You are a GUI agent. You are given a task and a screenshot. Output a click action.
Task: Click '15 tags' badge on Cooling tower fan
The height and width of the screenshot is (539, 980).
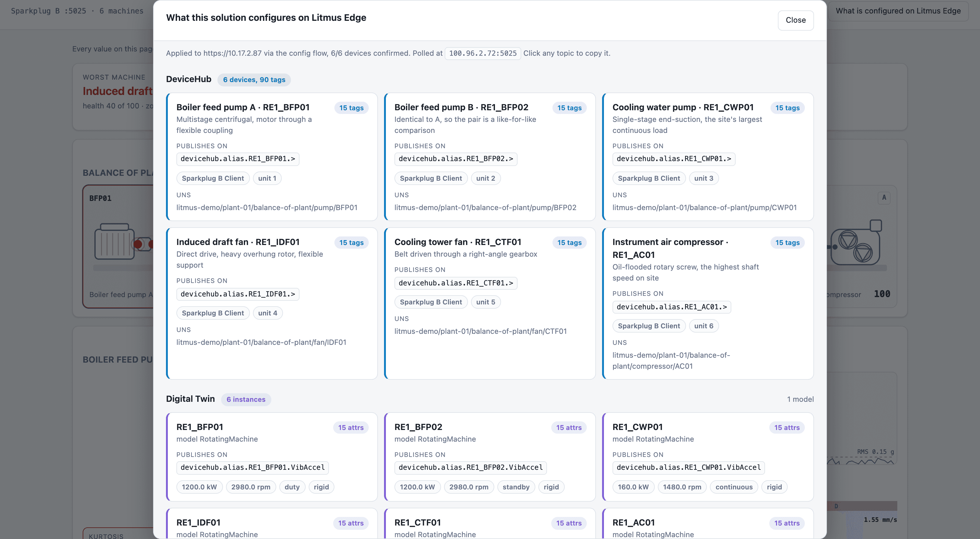(570, 243)
